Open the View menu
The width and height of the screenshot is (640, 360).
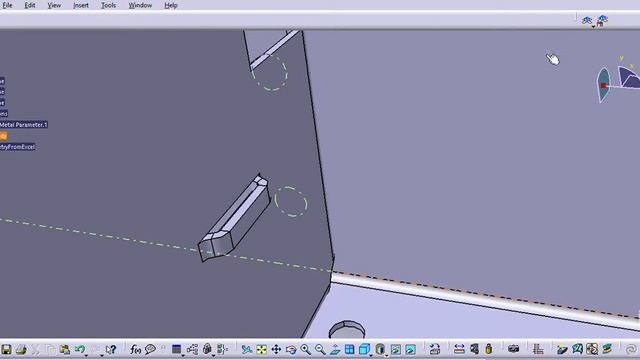click(54, 5)
